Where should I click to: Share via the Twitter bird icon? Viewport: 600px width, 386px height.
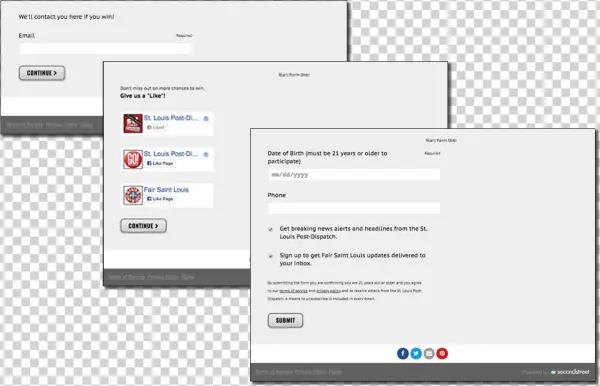pyautogui.click(x=416, y=353)
